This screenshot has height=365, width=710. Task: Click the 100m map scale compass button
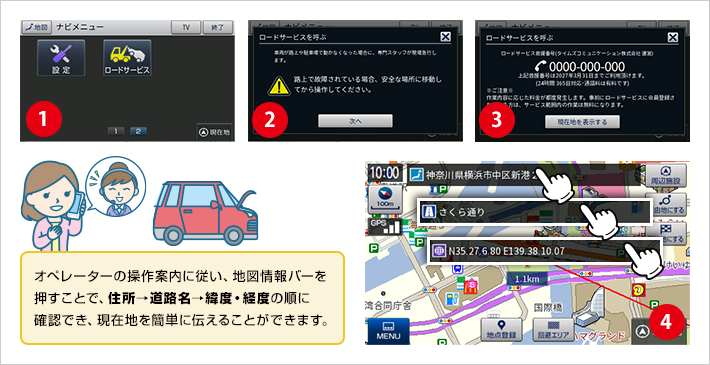click(x=384, y=198)
